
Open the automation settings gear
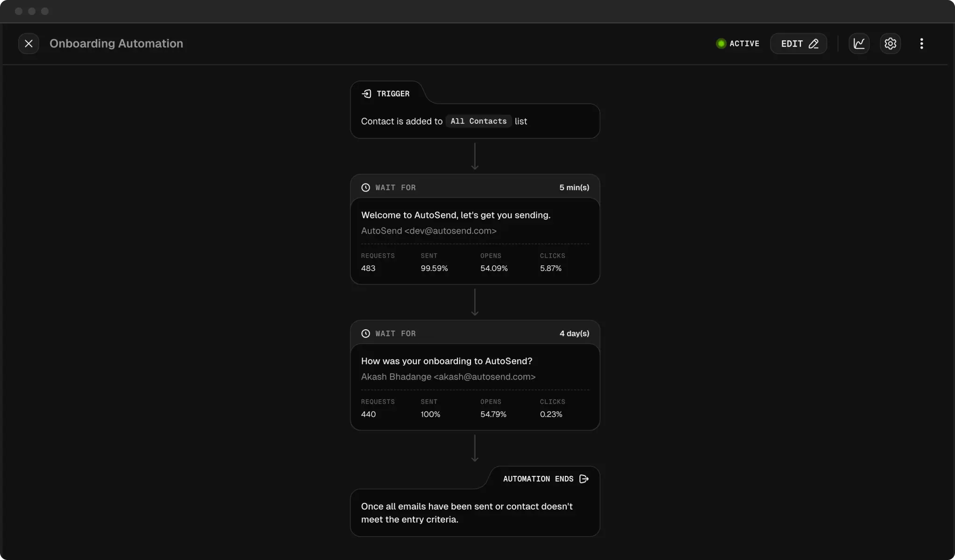(890, 43)
